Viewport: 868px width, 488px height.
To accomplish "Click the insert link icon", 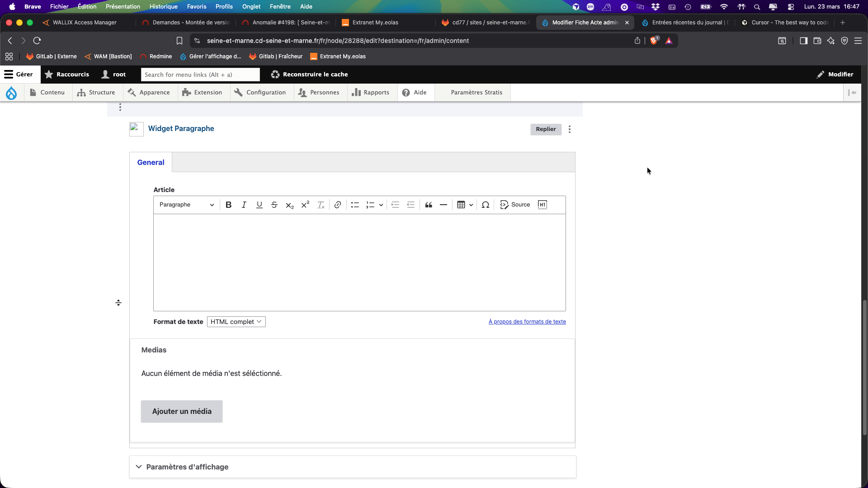I will click(338, 205).
